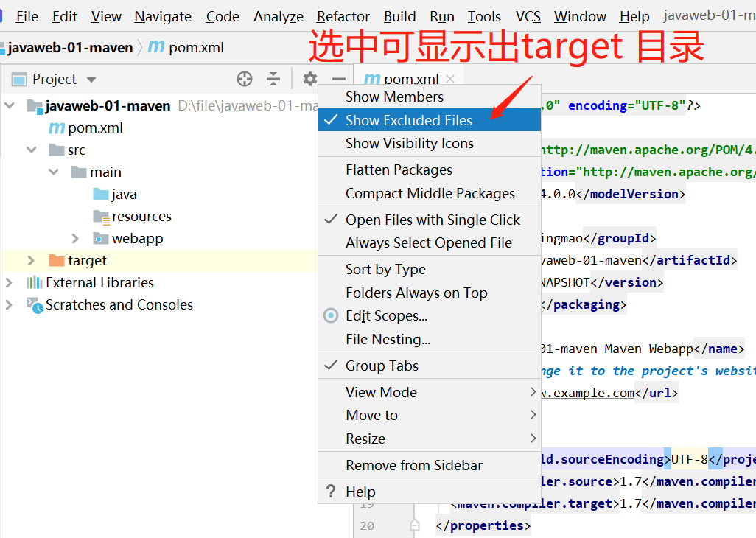Toggle Flatten Packages option

coord(429,170)
